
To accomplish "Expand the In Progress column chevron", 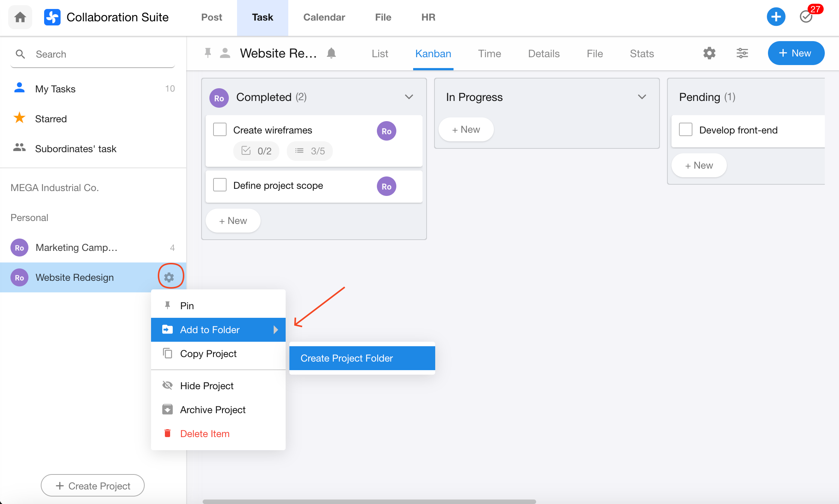I will [x=642, y=97].
